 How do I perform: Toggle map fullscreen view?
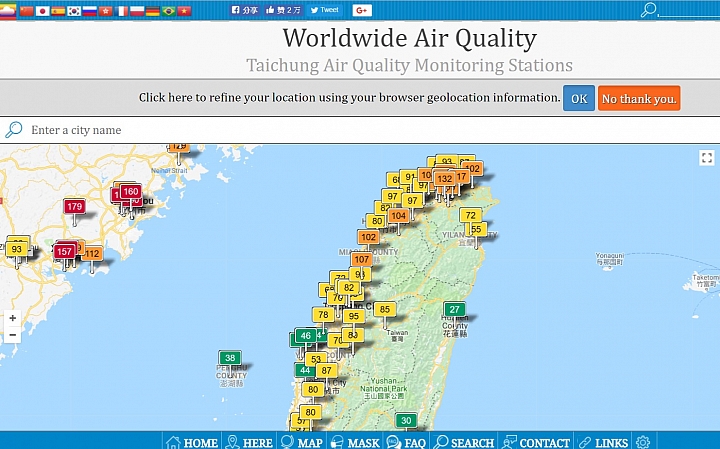pos(707,158)
